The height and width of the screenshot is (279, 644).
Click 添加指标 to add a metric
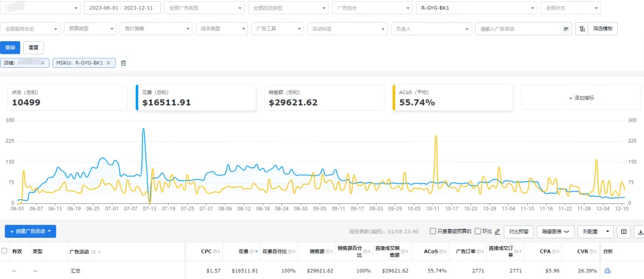581,97
